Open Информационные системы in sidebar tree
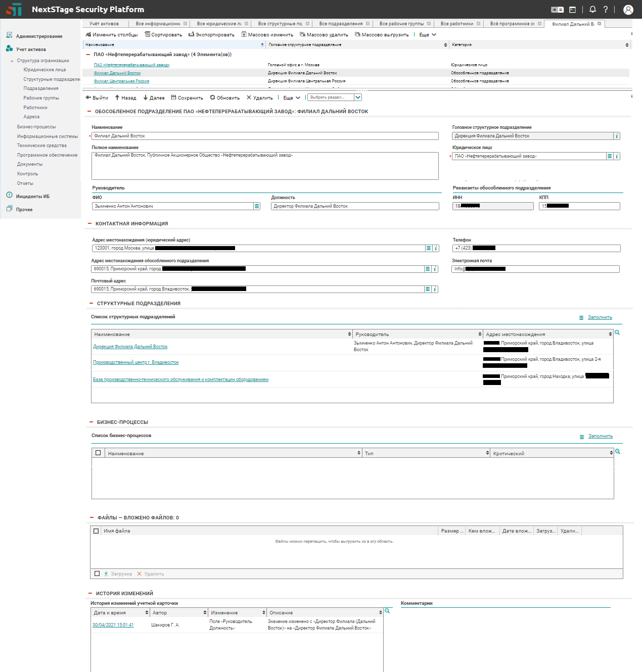The height and width of the screenshot is (672, 642). coord(48,136)
